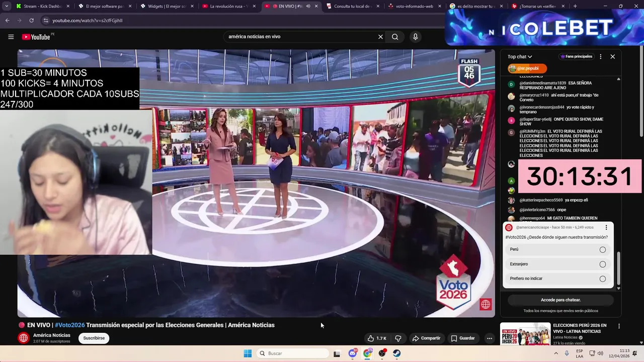Expand the Top chat dropdown

tap(520, 57)
